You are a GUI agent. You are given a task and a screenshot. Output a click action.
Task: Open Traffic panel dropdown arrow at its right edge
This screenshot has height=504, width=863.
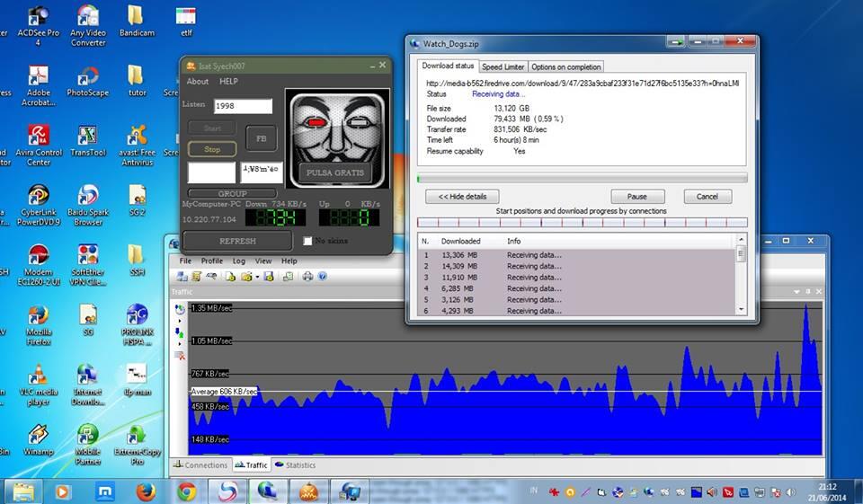(x=796, y=292)
